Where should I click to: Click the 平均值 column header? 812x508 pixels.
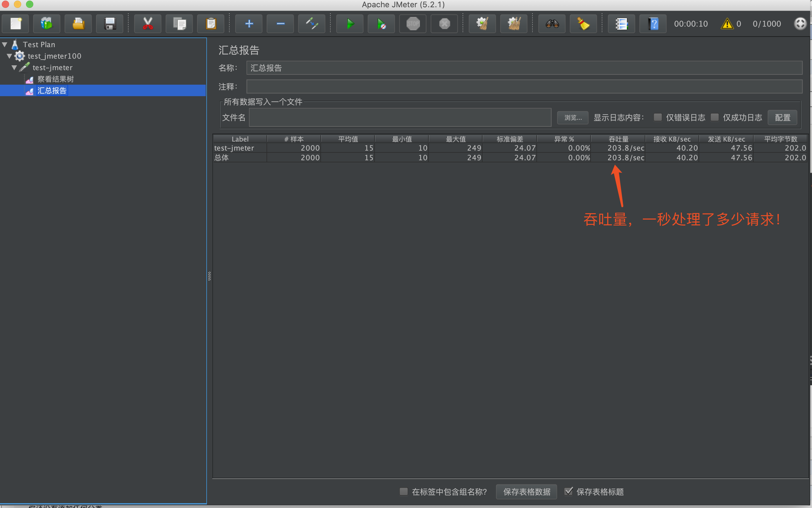[348, 139]
